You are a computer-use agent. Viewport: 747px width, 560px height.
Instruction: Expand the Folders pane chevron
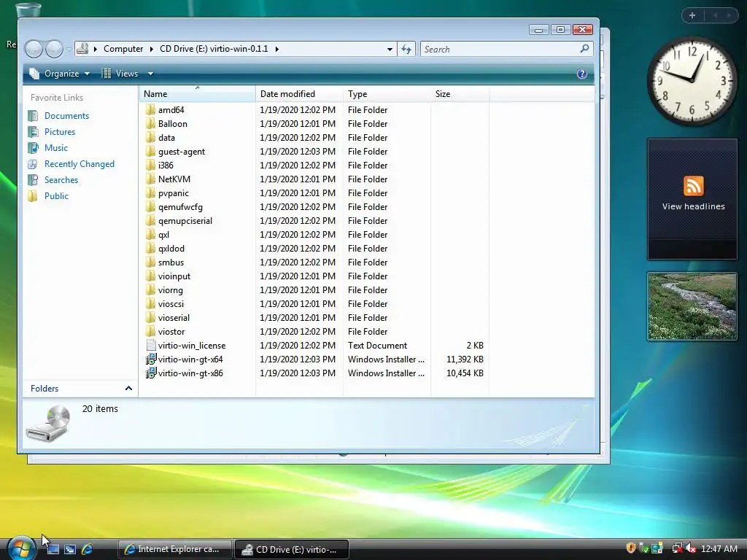pyautogui.click(x=128, y=389)
